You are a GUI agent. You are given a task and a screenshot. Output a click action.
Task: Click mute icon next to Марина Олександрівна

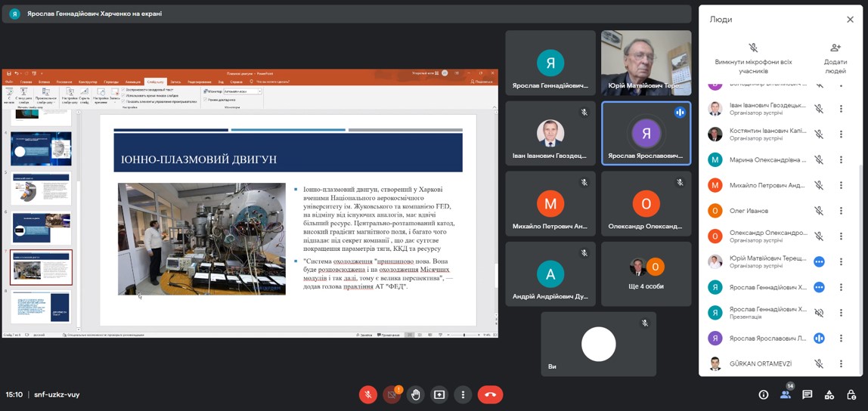pyautogui.click(x=819, y=160)
